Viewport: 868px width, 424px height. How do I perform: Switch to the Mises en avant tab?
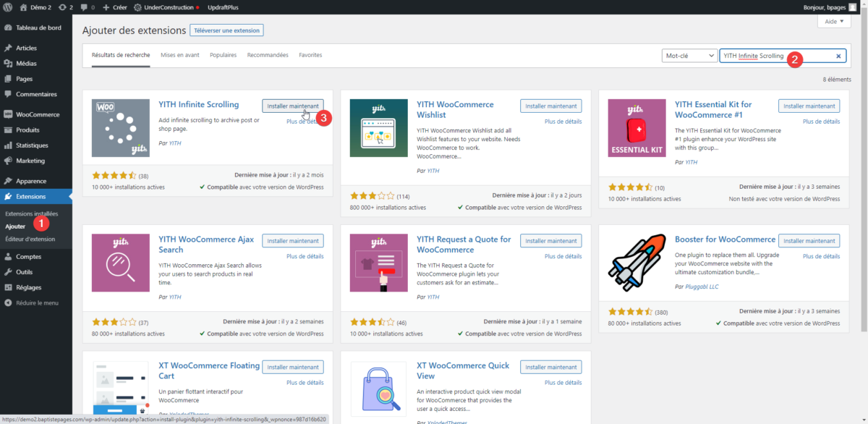(x=180, y=55)
